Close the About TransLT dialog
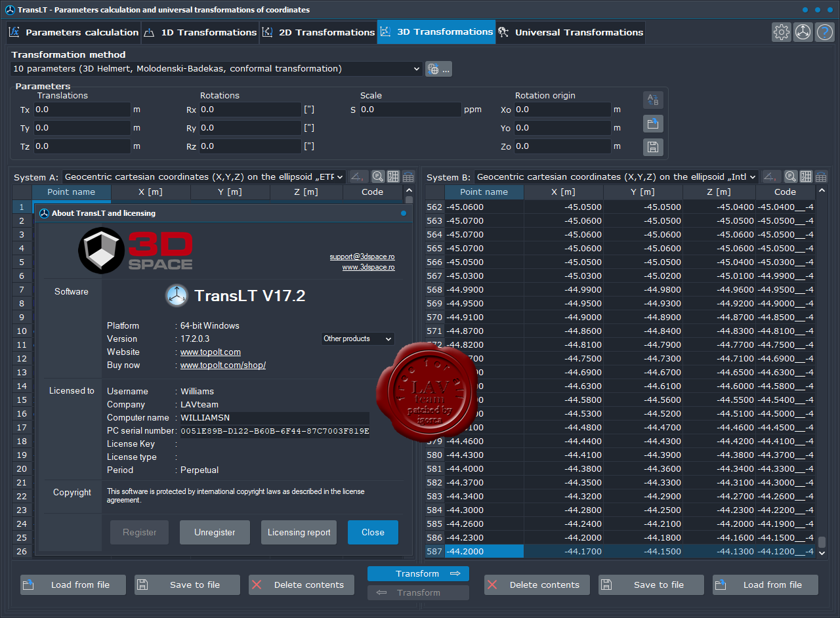840x618 pixels. coord(373,532)
